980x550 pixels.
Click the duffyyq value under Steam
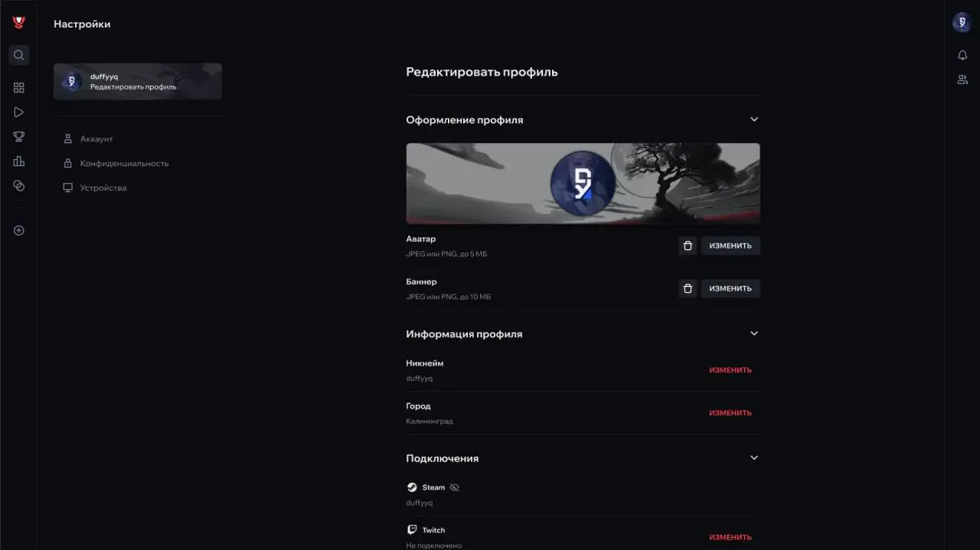[420, 503]
